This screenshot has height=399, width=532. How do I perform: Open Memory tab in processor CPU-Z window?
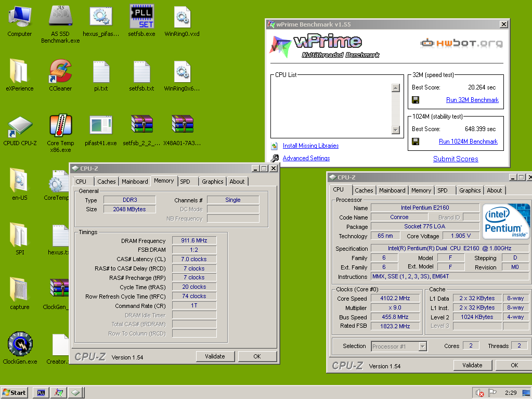(421, 190)
